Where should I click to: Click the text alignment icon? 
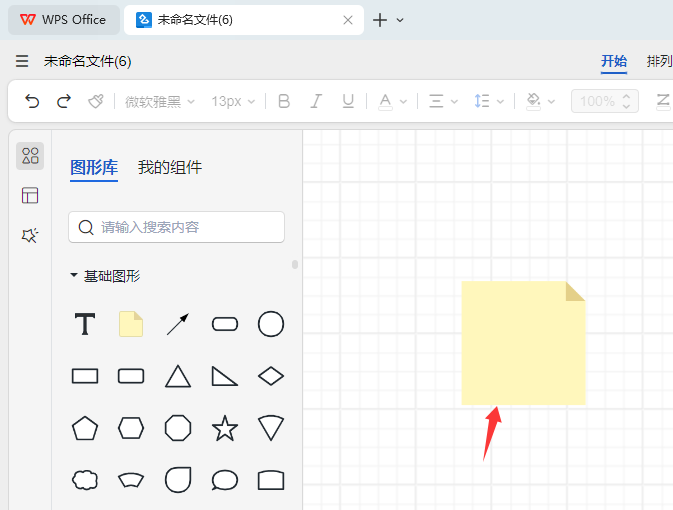click(x=436, y=102)
